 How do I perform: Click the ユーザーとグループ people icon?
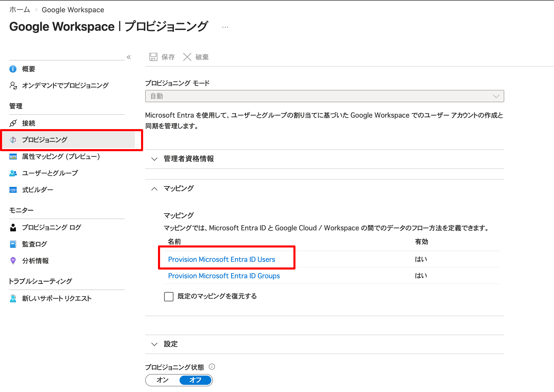(x=13, y=173)
